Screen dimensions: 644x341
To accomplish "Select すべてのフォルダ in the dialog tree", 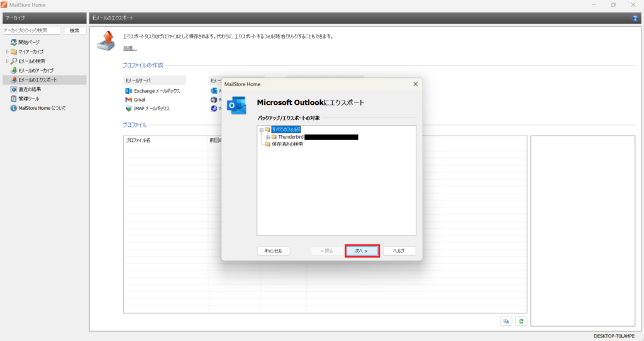I will tap(286, 129).
